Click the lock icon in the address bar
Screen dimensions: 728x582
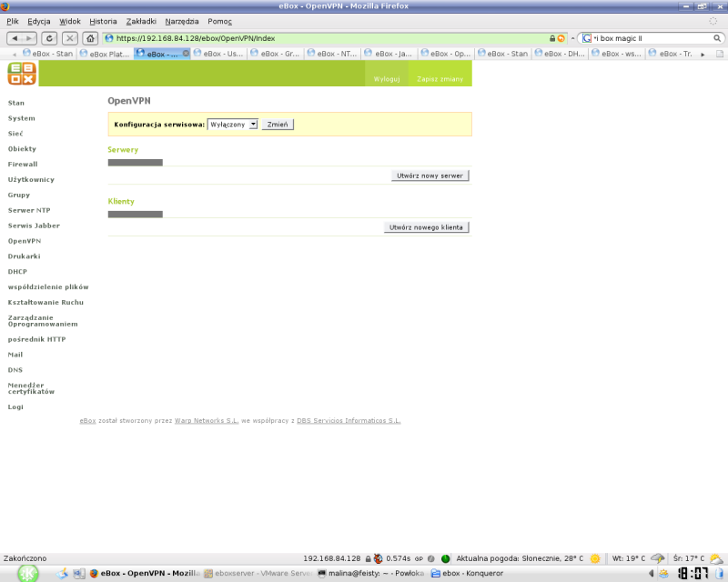[x=552, y=38]
